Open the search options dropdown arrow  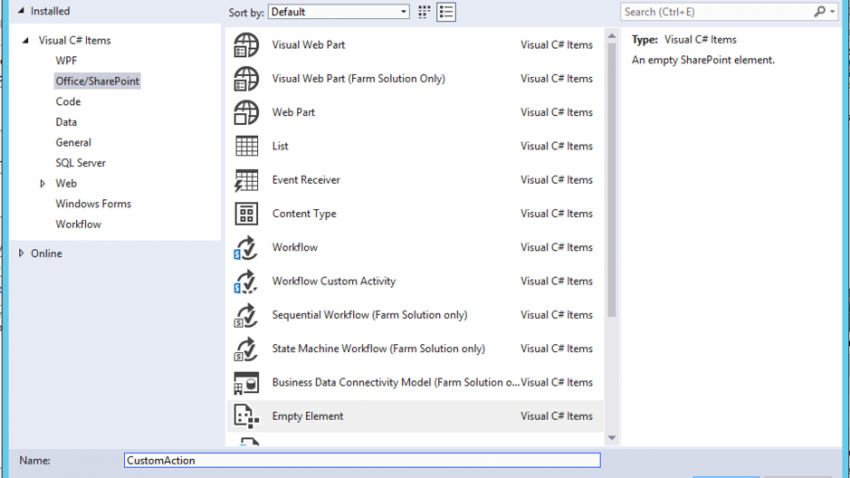pyautogui.click(x=832, y=11)
